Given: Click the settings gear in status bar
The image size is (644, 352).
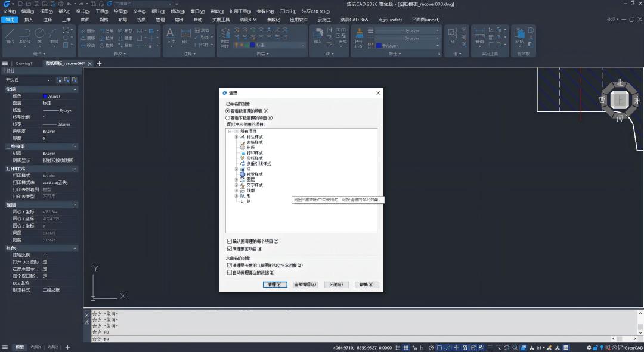Looking at the screenshot, I should pyautogui.click(x=589, y=347).
